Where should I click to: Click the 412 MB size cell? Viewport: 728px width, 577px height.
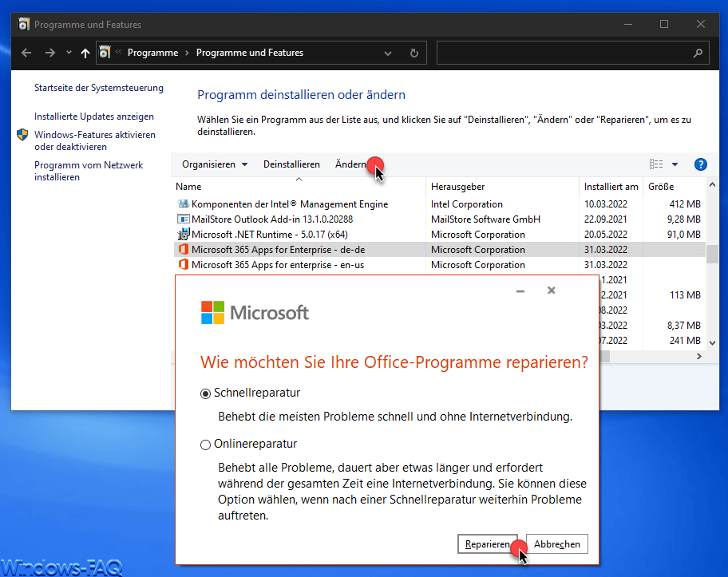click(685, 204)
